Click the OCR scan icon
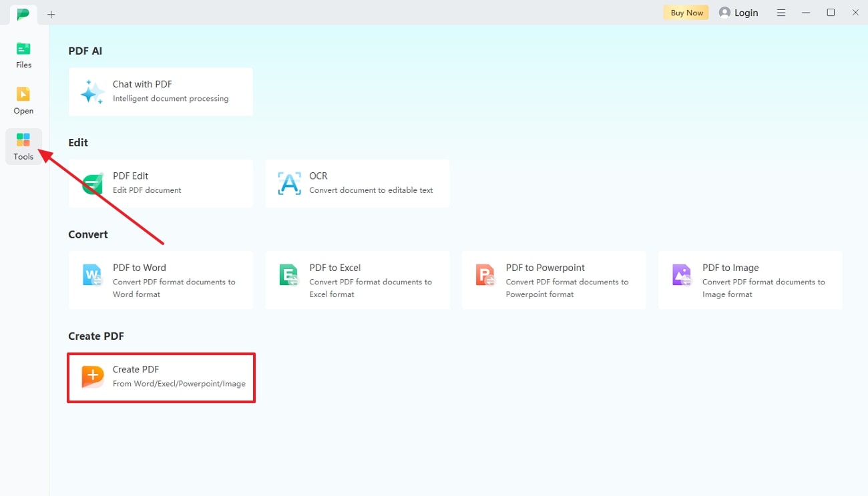The image size is (868, 496). (289, 184)
